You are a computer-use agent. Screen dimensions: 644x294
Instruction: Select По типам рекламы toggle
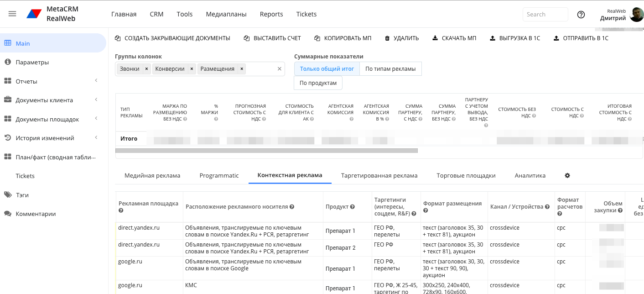point(390,69)
